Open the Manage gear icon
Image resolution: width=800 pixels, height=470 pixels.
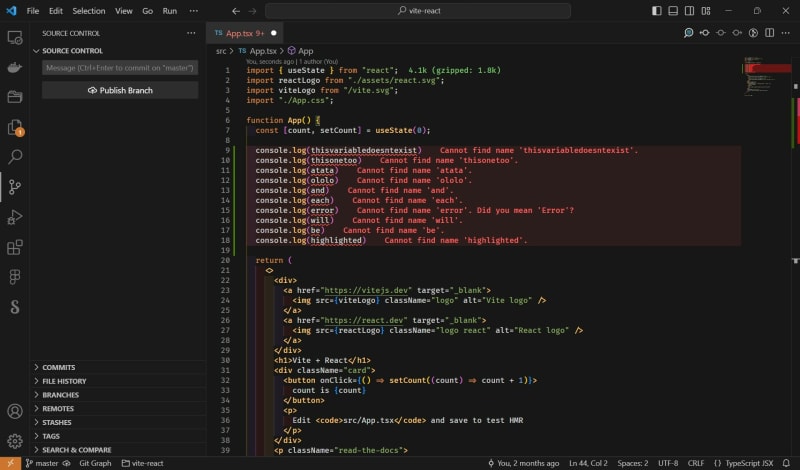(15, 441)
